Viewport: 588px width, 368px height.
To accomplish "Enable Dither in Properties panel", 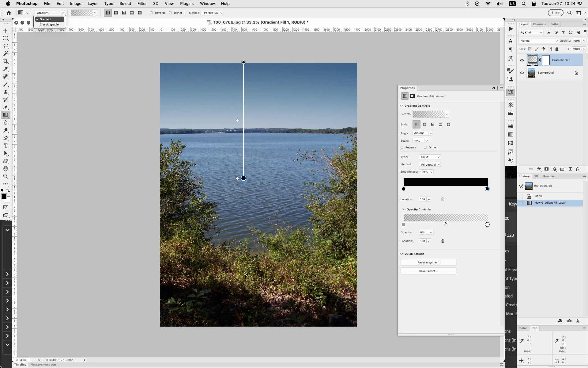I will click(425, 148).
